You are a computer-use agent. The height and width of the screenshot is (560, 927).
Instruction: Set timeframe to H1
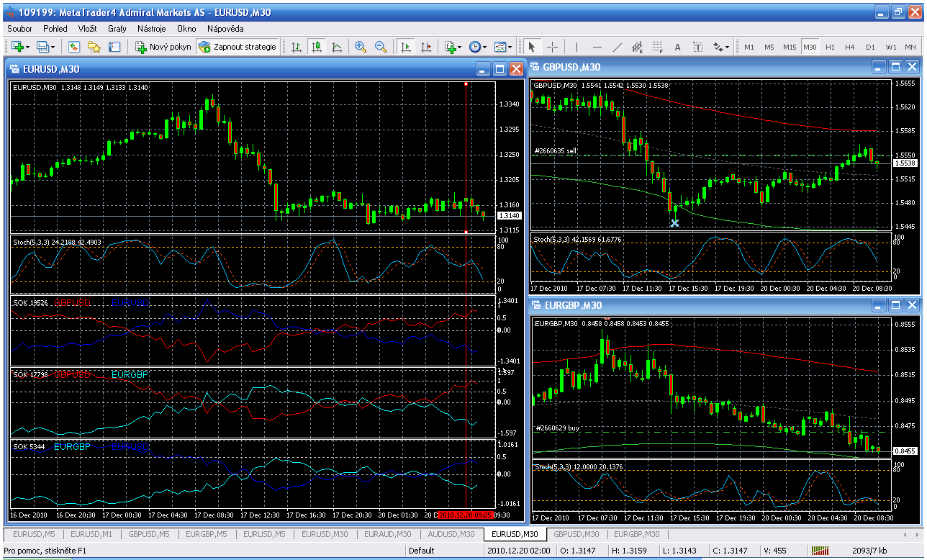click(x=830, y=47)
